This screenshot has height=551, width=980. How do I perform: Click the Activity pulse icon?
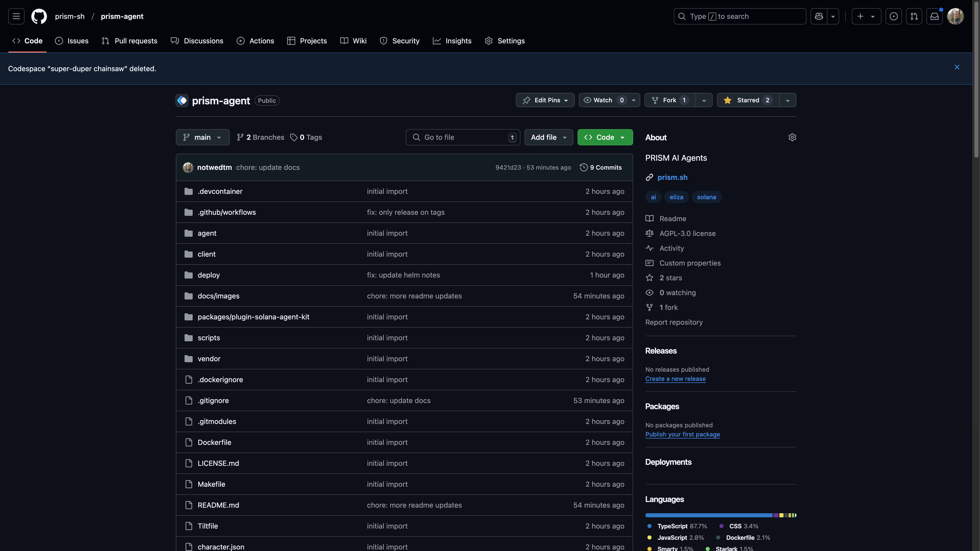pyautogui.click(x=650, y=248)
